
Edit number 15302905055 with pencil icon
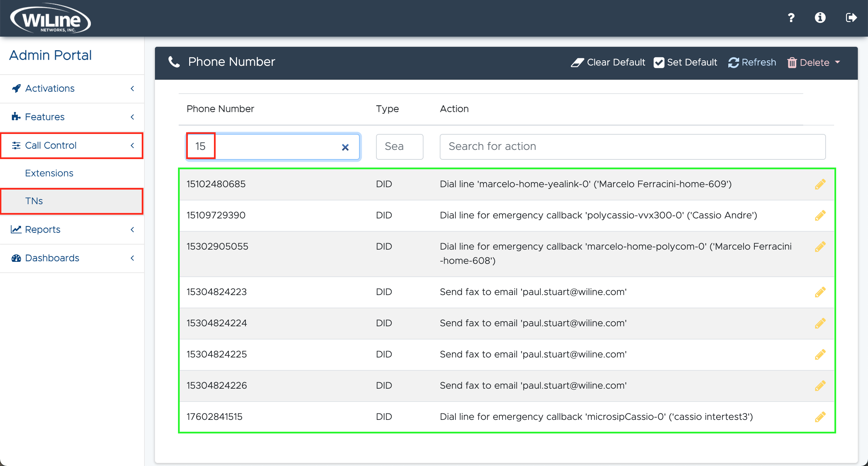tap(820, 247)
